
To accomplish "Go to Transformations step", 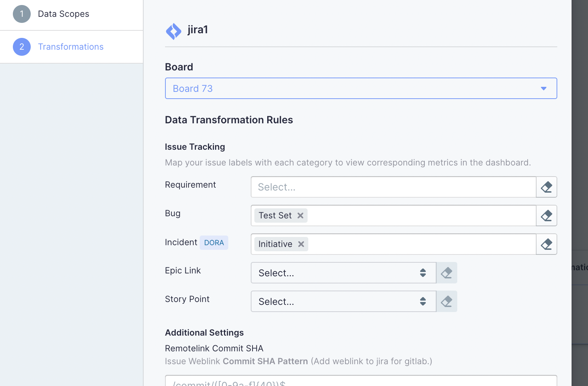I will (x=71, y=47).
